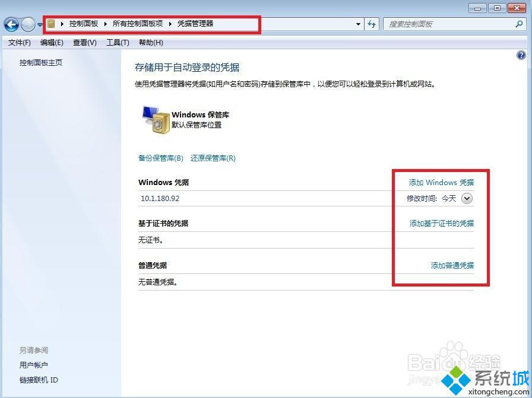The height and width of the screenshot is (398, 532).
Task: Click the 修改时间: 今天 text
Action: tap(431, 198)
